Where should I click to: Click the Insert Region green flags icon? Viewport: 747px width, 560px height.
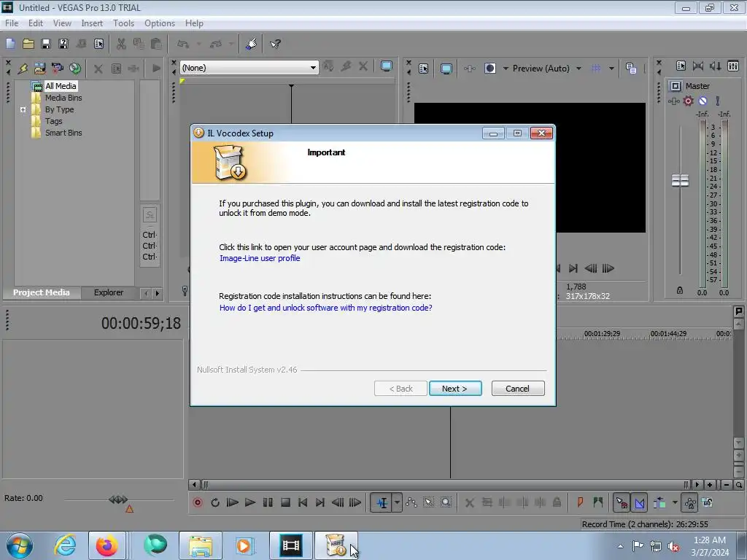[x=598, y=502]
